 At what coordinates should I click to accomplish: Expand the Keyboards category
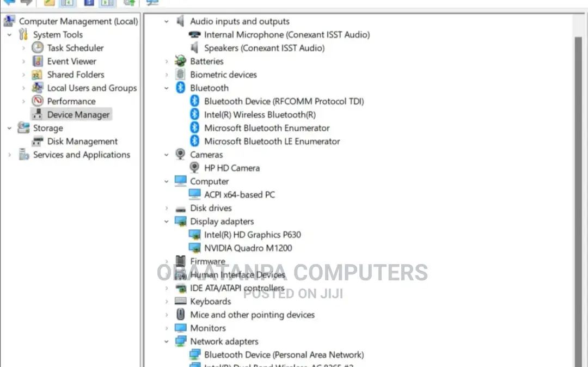coord(167,302)
